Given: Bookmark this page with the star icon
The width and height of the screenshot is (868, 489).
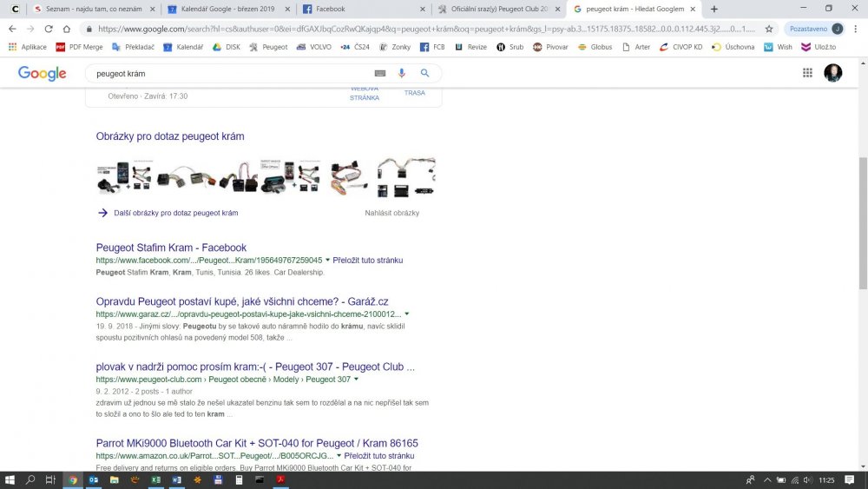Looking at the screenshot, I should point(769,29).
